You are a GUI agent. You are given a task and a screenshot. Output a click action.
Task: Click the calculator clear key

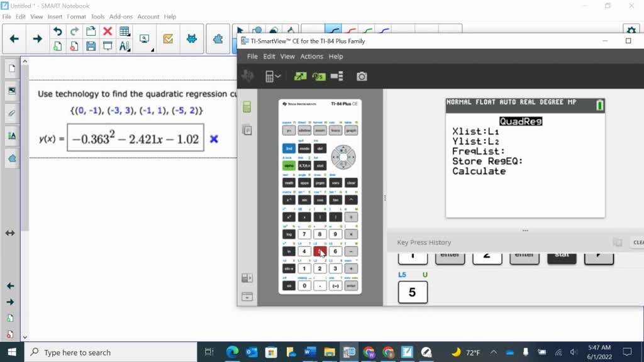[x=351, y=183]
